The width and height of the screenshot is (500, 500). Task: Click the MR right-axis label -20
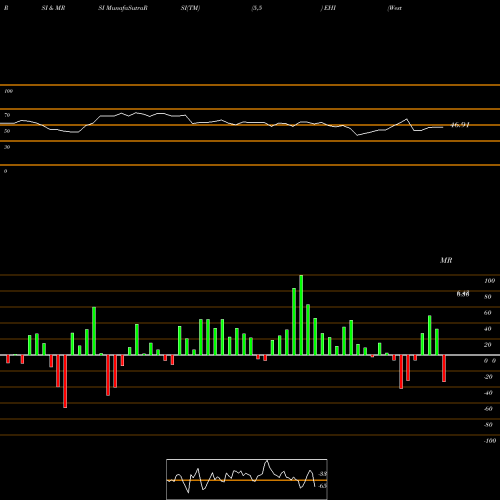tap(488, 377)
